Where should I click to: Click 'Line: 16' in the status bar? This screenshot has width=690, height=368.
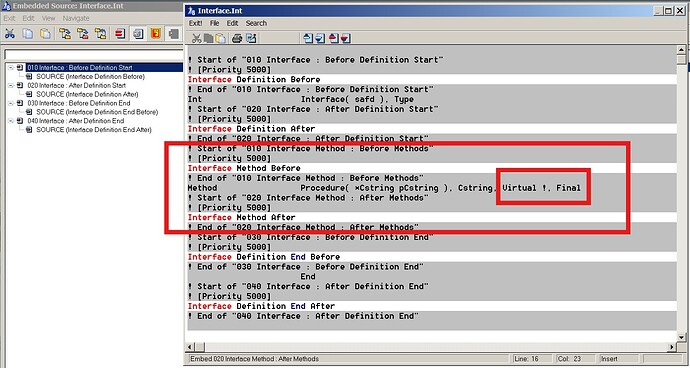(527, 359)
